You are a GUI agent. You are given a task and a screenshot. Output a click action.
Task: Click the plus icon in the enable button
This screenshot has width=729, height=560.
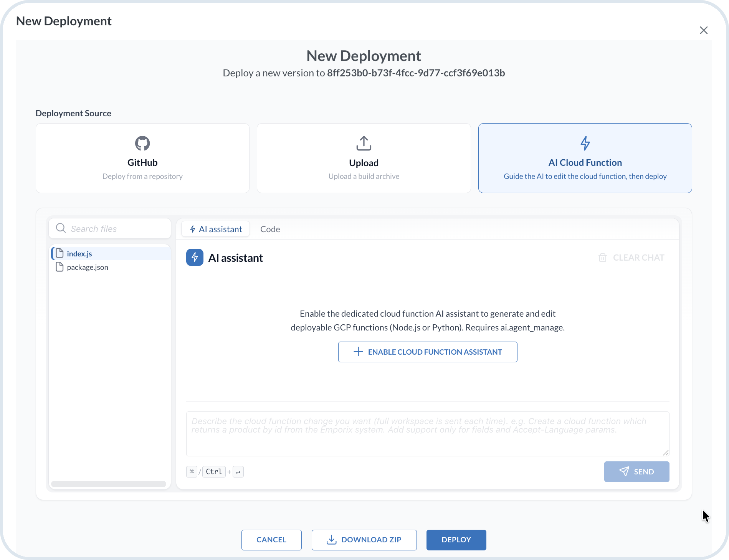click(x=358, y=352)
